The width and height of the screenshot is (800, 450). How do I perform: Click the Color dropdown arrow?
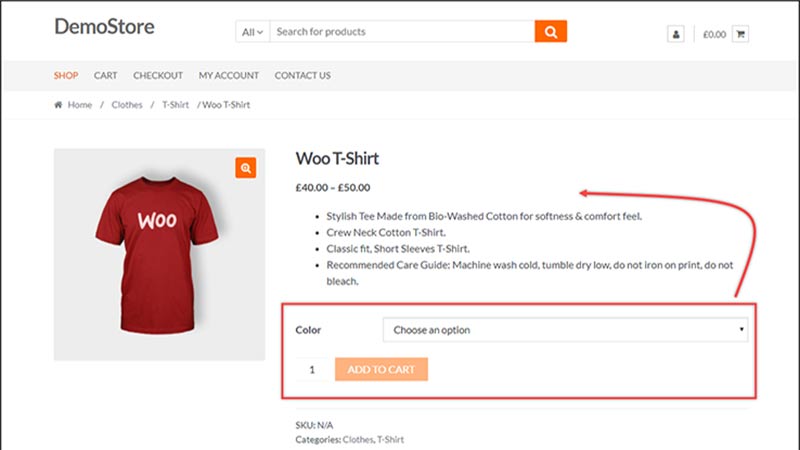pos(741,330)
